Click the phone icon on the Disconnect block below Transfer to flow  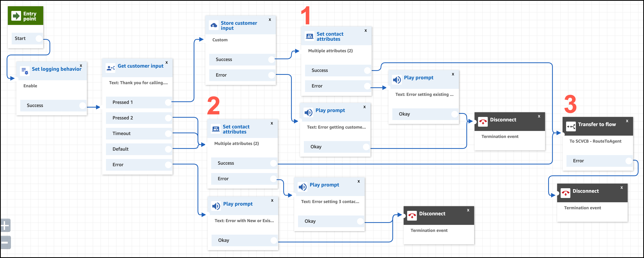click(565, 193)
